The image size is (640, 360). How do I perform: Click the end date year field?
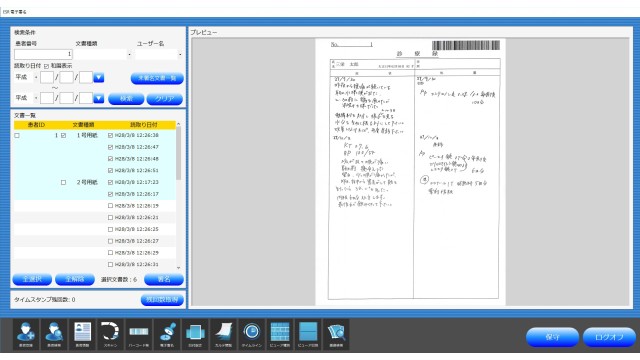(x=47, y=98)
